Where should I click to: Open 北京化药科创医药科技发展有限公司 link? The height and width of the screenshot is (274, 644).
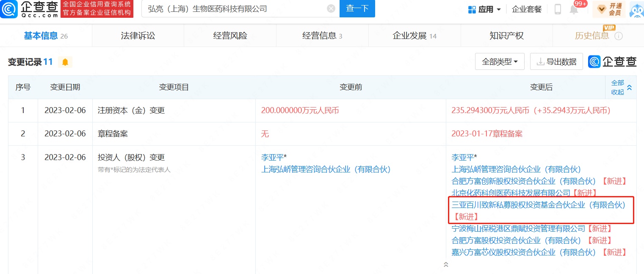pyautogui.click(x=511, y=193)
